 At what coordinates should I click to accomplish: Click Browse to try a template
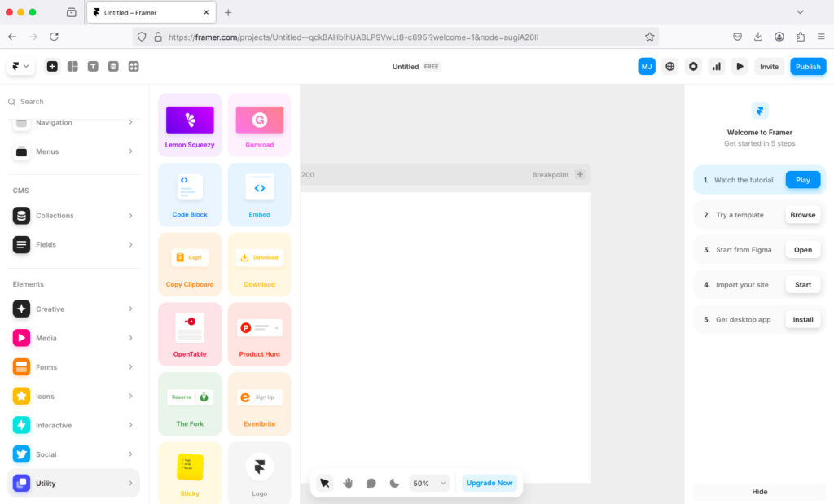tap(802, 215)
